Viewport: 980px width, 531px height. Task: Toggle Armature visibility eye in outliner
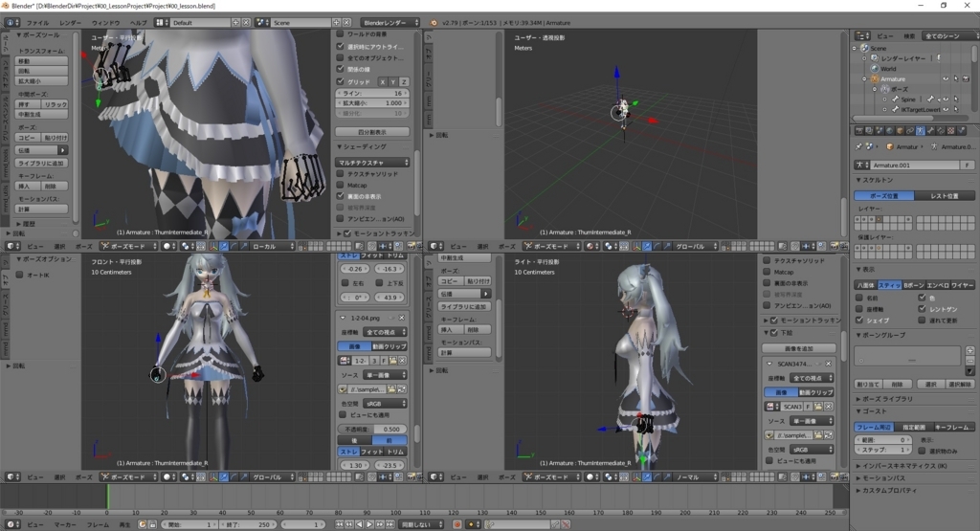(946, 78)
